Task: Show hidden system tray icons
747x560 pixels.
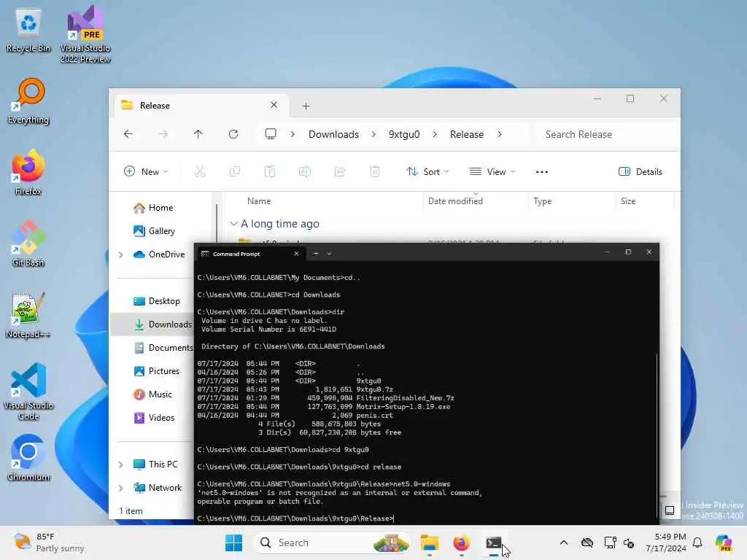Action: point(564,542)
